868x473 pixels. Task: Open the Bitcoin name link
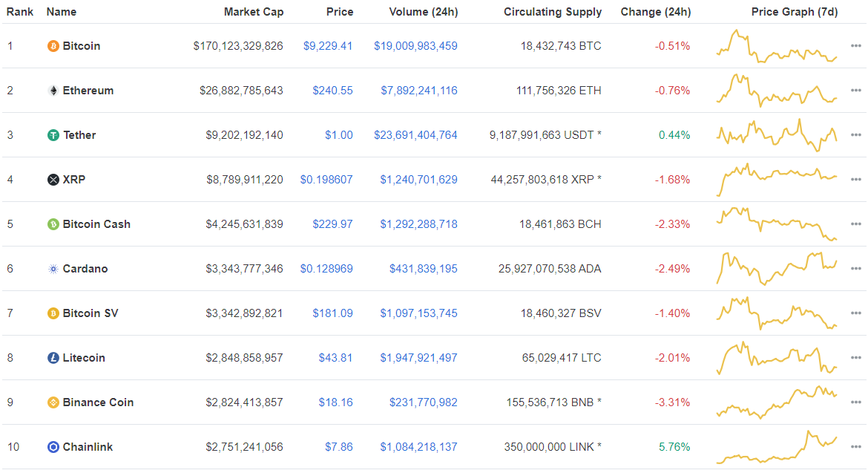(x=82, y=46)
